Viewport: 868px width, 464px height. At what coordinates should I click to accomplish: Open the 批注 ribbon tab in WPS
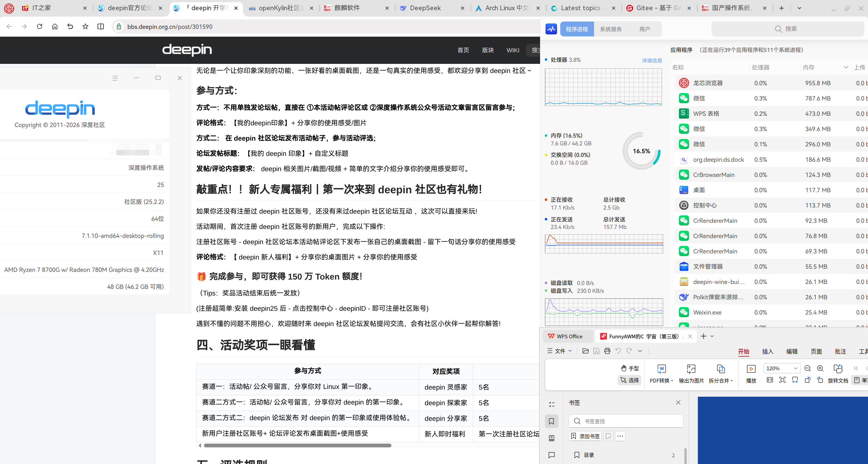840,352
